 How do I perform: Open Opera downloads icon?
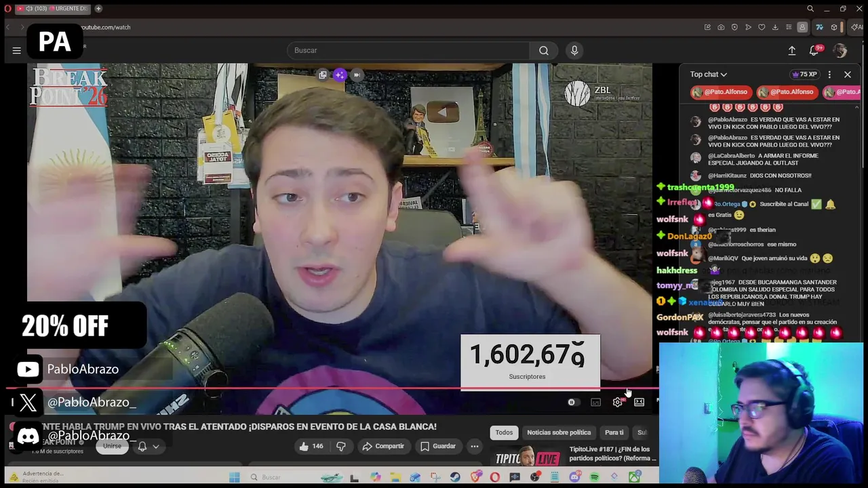(x=775, y=27)
